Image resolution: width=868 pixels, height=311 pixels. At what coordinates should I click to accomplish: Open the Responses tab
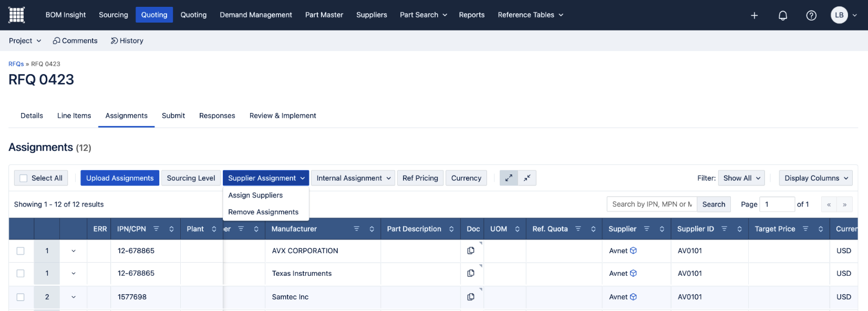[x=217, y=116]
